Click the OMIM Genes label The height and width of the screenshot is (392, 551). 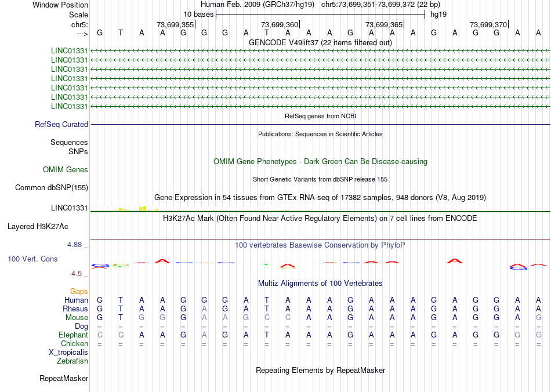pyautogui.click(x=66, y=170)
